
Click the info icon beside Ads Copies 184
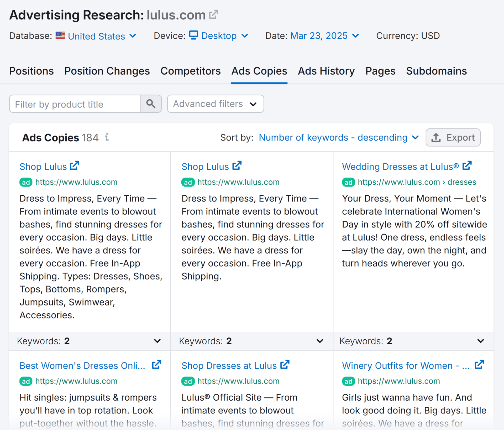point(107,137)
